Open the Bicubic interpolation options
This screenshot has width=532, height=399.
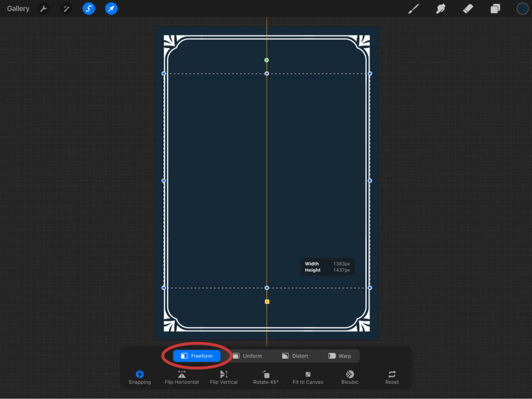350,377
